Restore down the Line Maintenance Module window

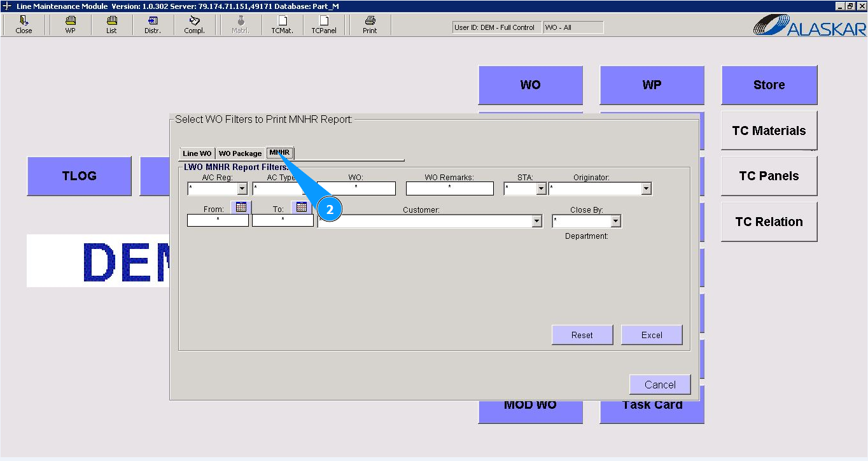pos(851,6)
